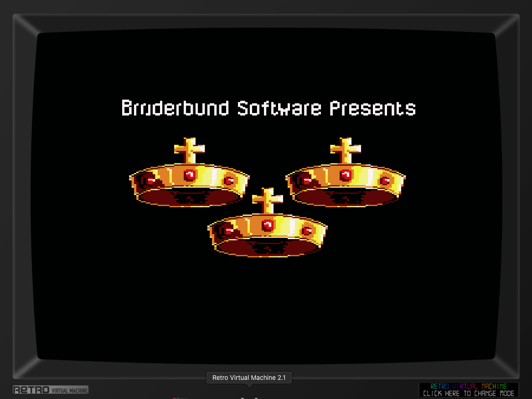532x399 pixels.
Task: Click the right golden crown graphic
Action: coord(346,172)
